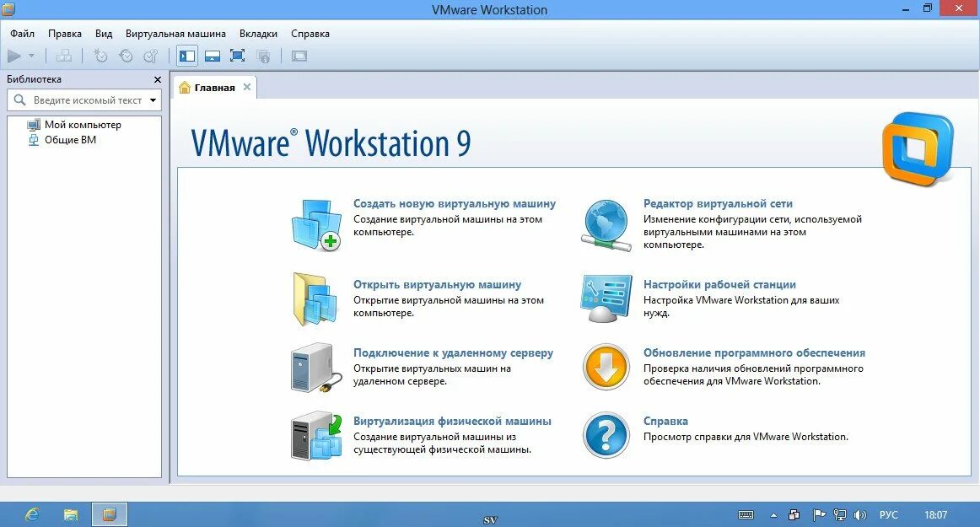
Task: Click the open virtual machine folder icon
Action: point(315,299)
